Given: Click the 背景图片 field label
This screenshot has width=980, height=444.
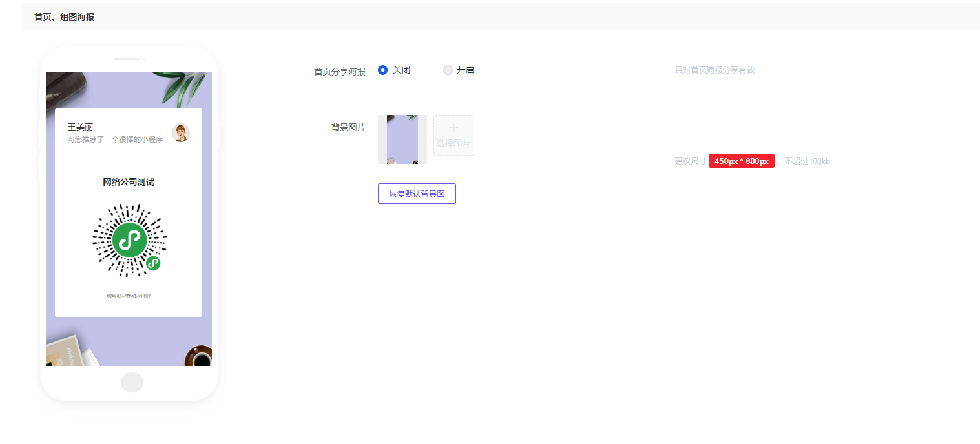Looking at the screenshot, I should point(348,127).
